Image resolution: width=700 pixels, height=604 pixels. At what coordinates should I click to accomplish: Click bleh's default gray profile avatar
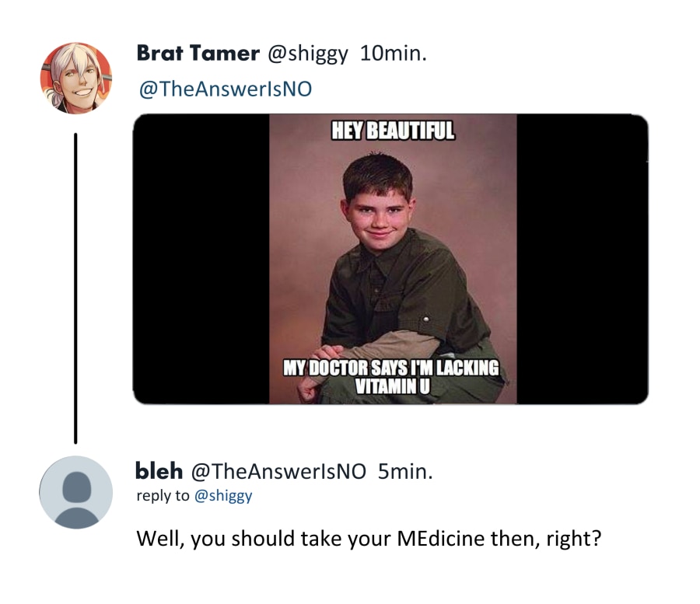pos(76,493)
